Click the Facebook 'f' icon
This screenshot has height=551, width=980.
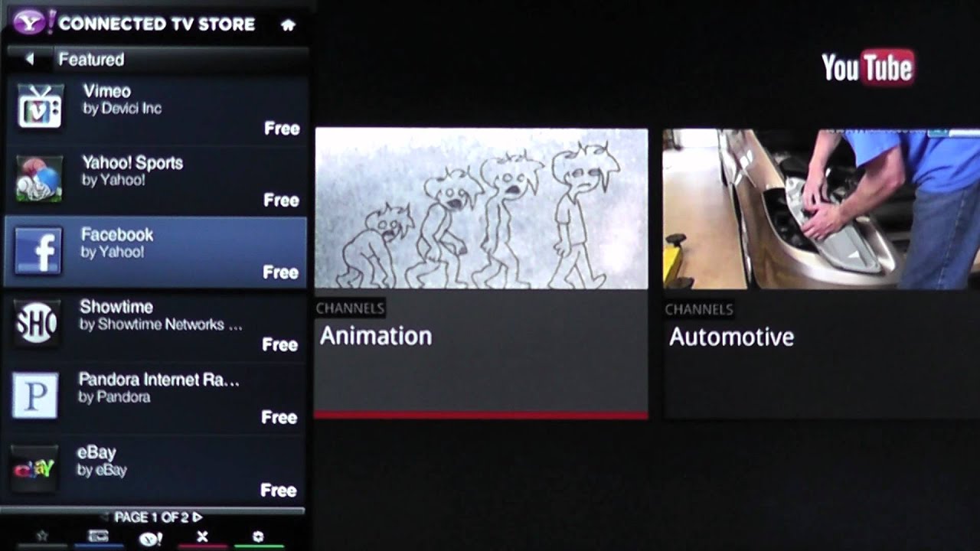[x=38, y=251]
